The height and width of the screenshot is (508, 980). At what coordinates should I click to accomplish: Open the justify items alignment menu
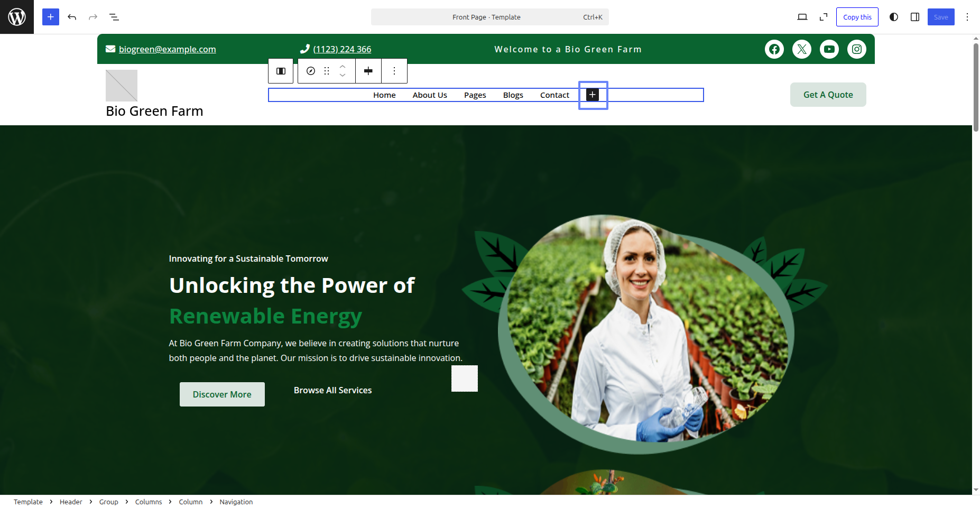pyautogui.click(x=368, y=71)
